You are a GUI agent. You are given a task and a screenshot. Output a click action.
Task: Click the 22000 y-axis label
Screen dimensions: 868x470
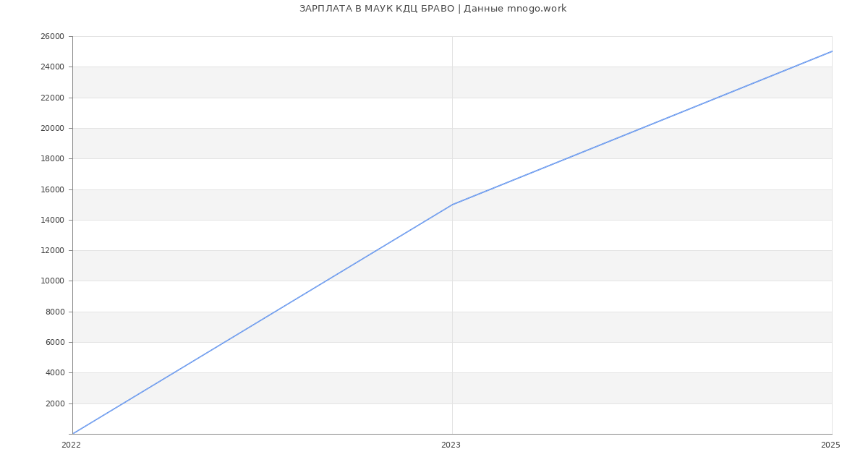pos(52,98)
